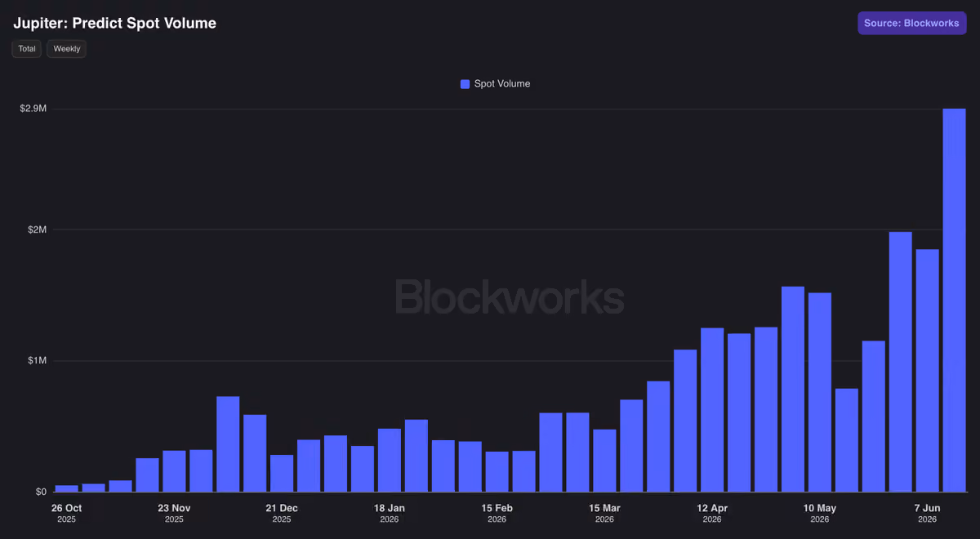Click the Spot Volume legend label
This screenshot has height=539, width=980.
click(x=502, y=84)
